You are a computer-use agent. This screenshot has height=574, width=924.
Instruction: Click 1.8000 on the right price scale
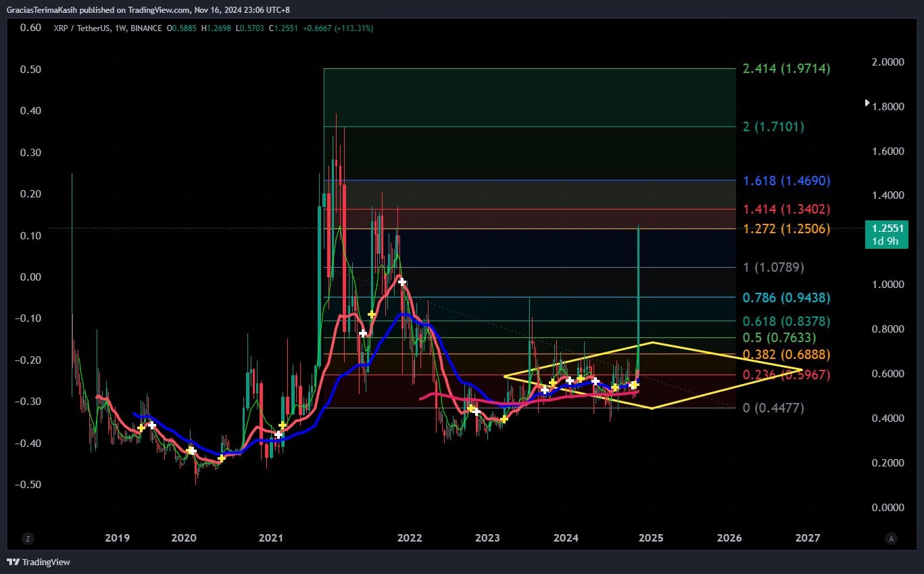click(888, 107)
